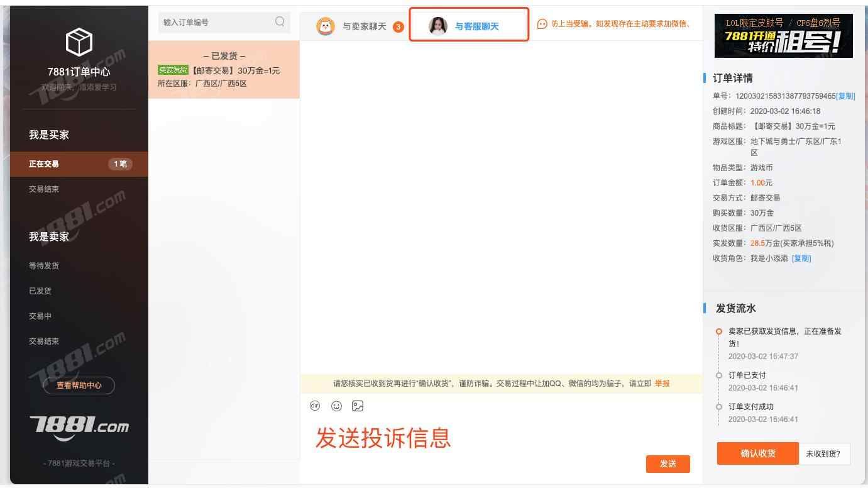Click the 订单已支付 timeline entry
The width and height of the screenshot is (868, 488).
pos(747,375)
